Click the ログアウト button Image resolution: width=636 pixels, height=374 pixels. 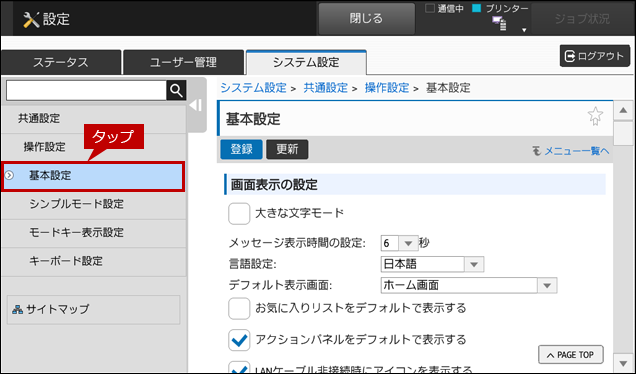[595, 56]
